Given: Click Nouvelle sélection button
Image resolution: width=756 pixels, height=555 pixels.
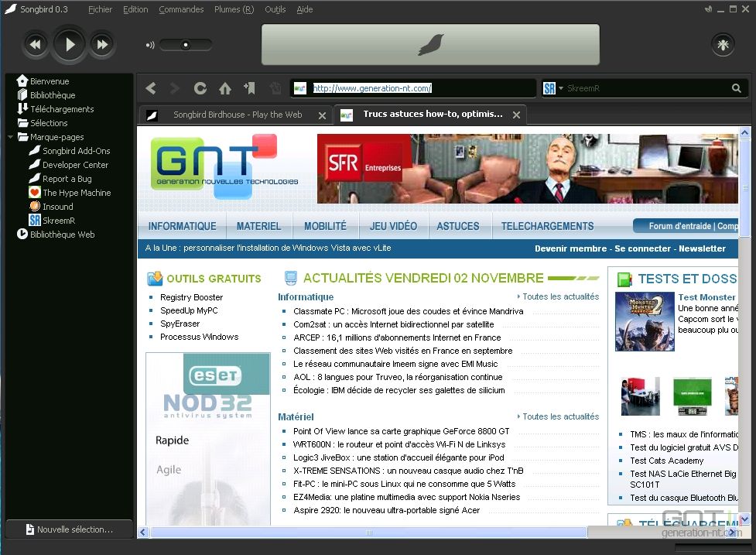Looking at the screenshot, I should pos(70,529).
